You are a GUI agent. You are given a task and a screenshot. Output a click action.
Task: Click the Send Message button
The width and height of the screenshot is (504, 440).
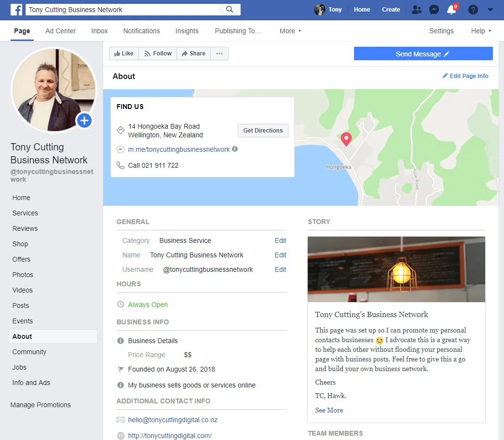click(x=423, y=53)
